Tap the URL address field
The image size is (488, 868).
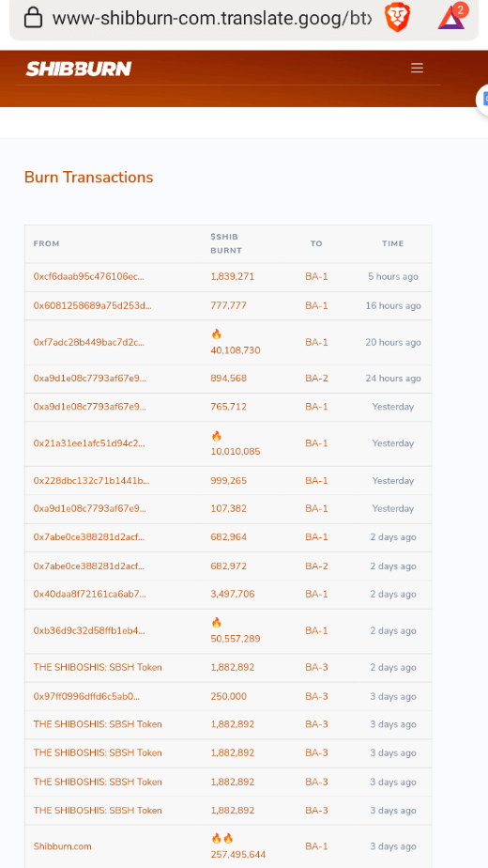point(211,18)
